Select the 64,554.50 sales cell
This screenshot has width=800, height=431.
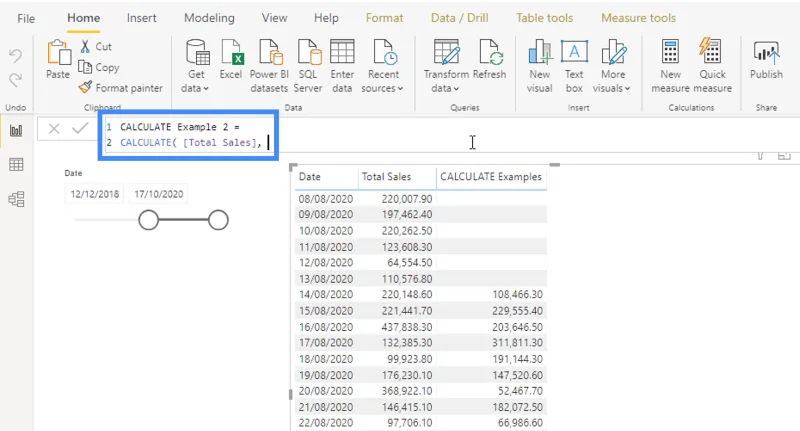[x=409, y=263]
